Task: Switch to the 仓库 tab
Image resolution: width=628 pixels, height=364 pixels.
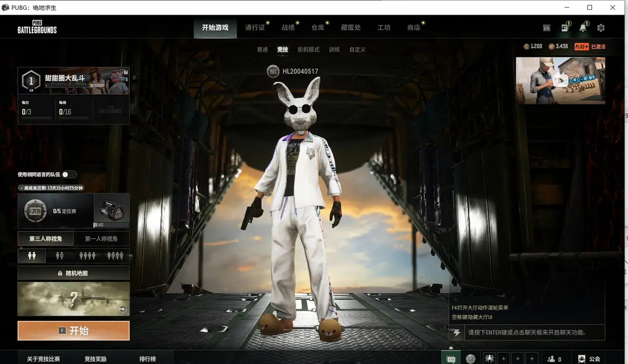Action: [x=317, y=27]
